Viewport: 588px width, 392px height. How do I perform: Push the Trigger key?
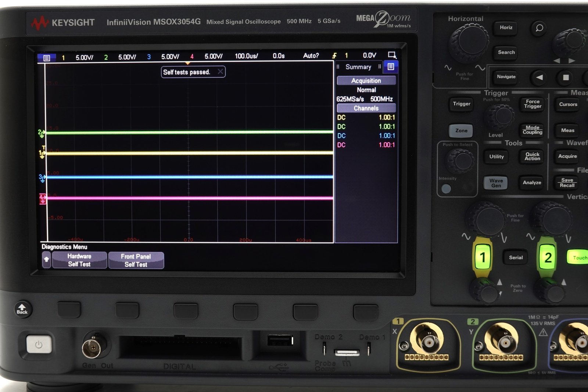[461, 104]
